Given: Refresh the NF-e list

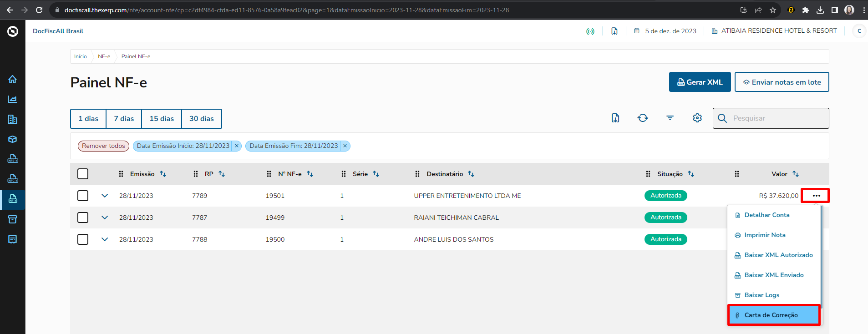Looking at the screenshot, I should [643, 118].
